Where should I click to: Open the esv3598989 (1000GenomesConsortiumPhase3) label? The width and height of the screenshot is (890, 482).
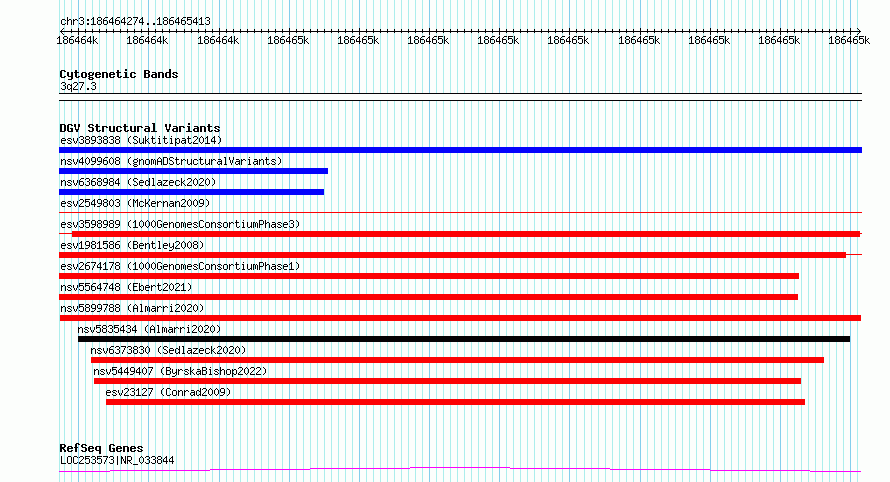[180, 224]
